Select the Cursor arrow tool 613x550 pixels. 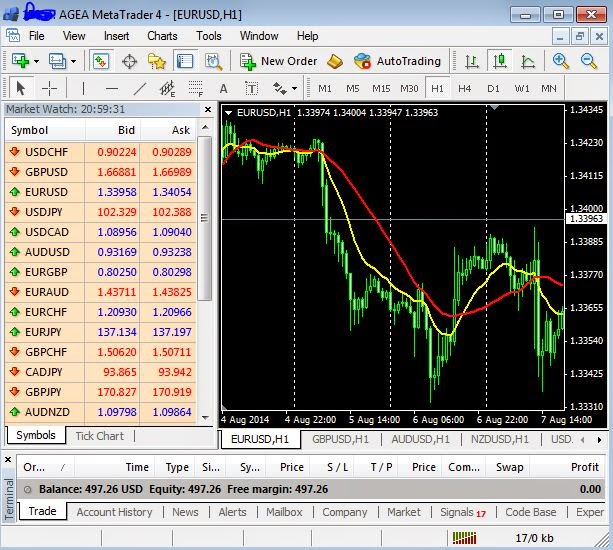click(21, 89)
